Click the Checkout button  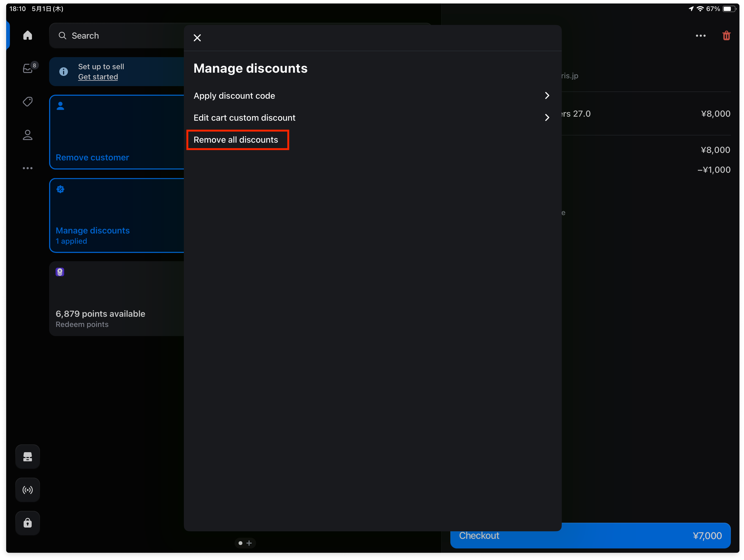point(590,535)
